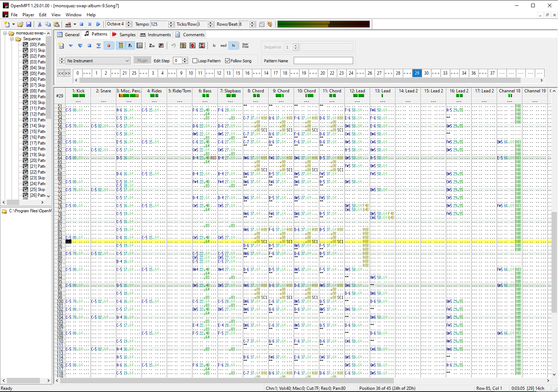The image size is (558, 392).
Task: Click the pattern toolbar Stop icon
Action: tap(89, 46)
